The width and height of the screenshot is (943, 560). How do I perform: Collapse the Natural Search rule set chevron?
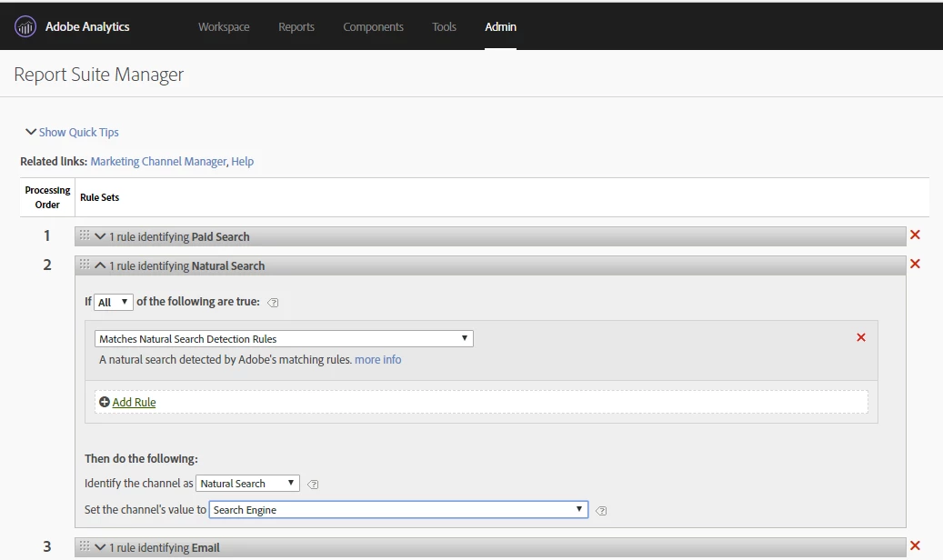click(x=100, y=265)
